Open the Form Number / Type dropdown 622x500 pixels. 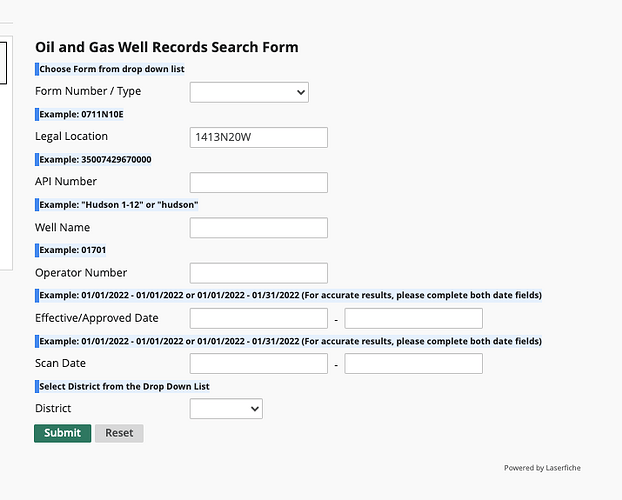click(x=249, y=92)
